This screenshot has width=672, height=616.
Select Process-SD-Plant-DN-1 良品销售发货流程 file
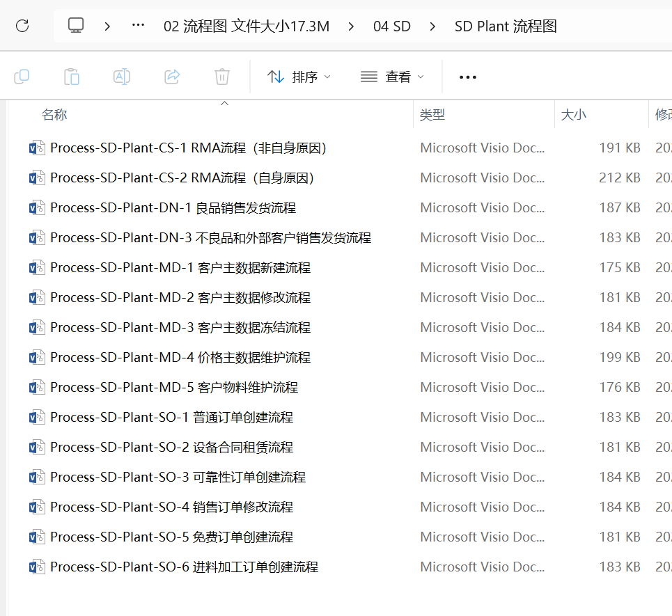click(x=173, y=208)
